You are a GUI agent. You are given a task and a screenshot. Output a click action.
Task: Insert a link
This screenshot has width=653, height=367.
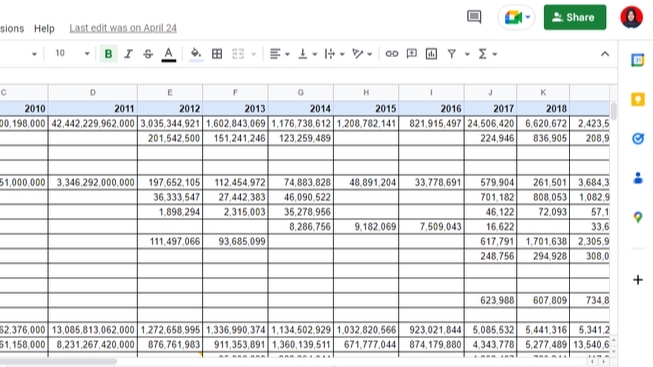tap(391, 54)
